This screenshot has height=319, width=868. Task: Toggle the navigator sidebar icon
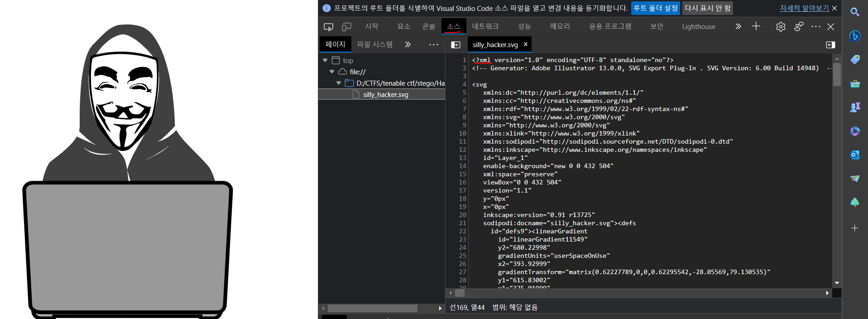(x=456, y=45)
